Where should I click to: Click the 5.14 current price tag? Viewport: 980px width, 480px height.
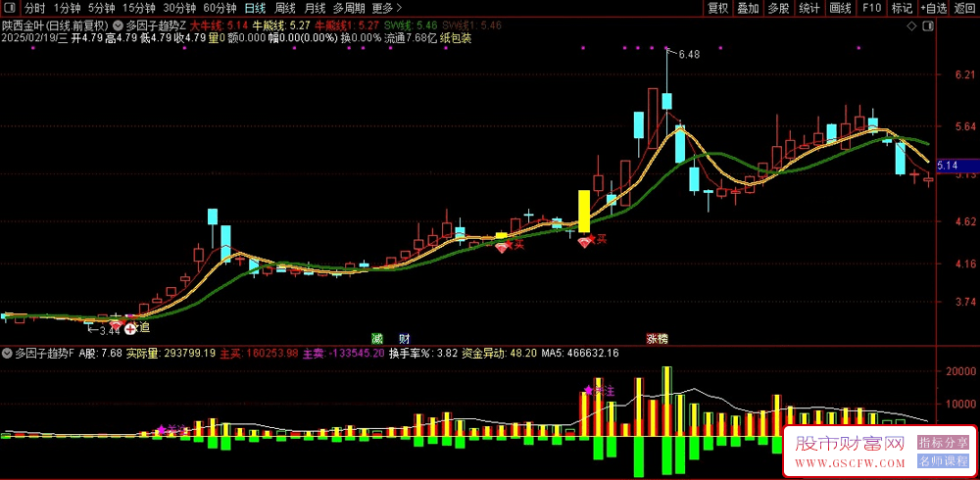click(958, 165)
